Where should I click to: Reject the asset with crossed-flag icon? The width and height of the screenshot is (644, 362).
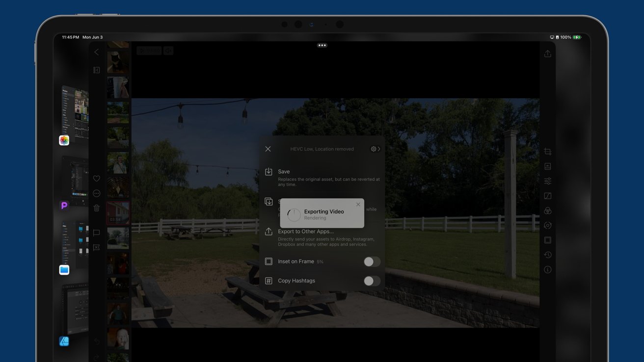97,248
